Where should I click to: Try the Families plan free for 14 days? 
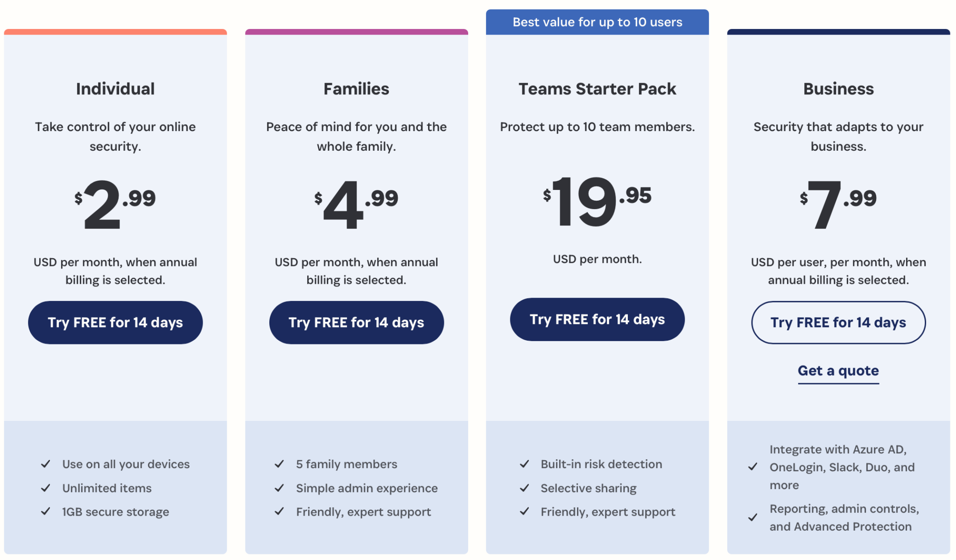click(x=356, y=322)
